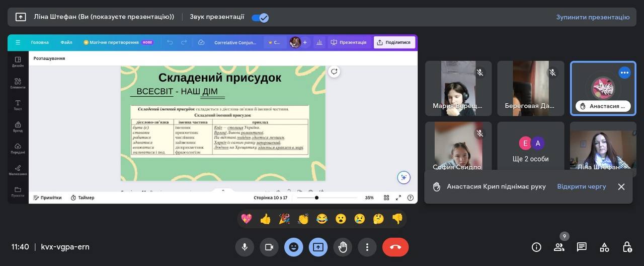Toggle the presentation audio switch
Viewport: 644px width, 266px height.
click(260, 17)
